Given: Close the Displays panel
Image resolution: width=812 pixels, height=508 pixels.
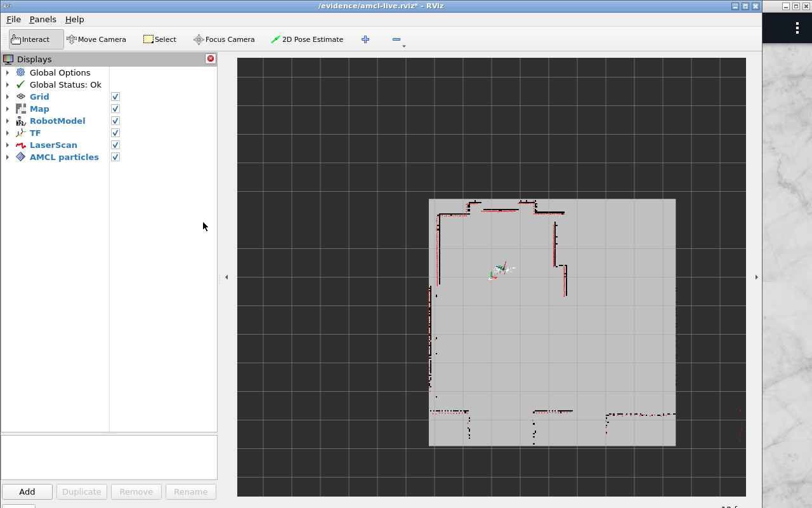Looking at the screenshot, I should point(211,58).
